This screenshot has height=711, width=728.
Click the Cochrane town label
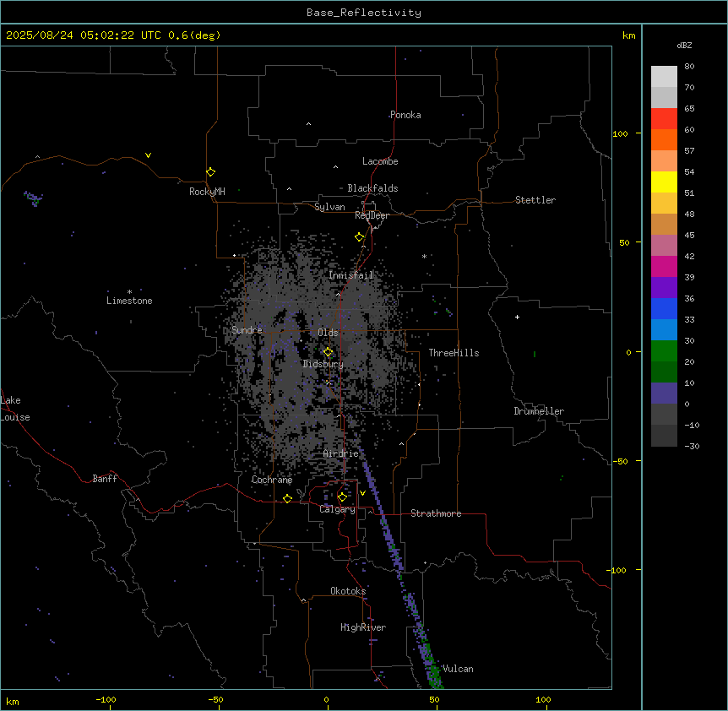tap(272, 480)
